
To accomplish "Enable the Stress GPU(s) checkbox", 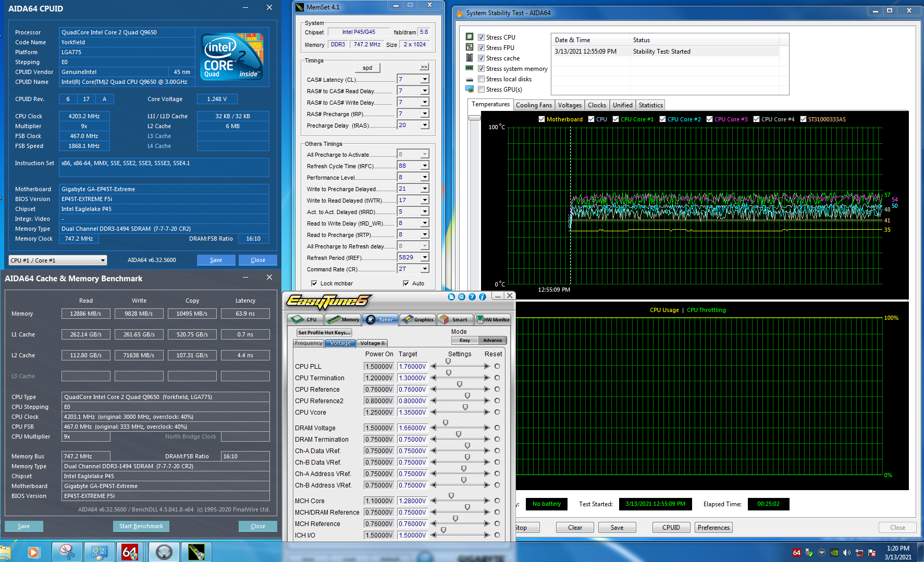I will (x=482, y=89).
